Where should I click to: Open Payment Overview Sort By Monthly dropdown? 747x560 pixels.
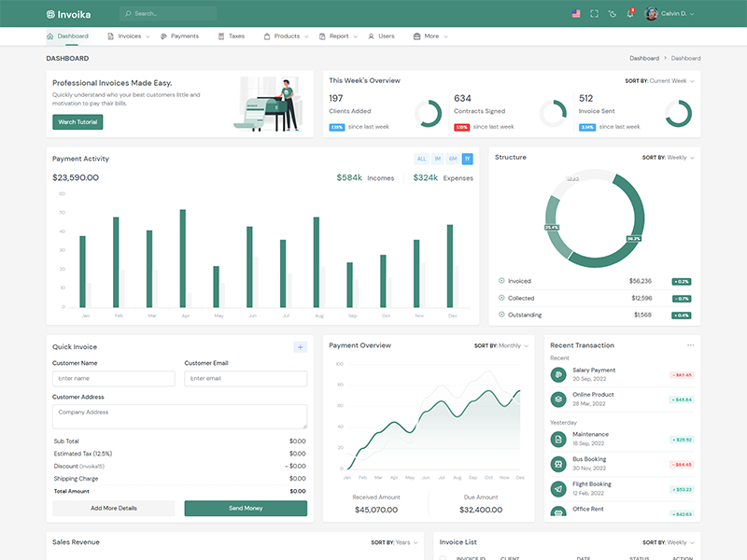[500, 346]
